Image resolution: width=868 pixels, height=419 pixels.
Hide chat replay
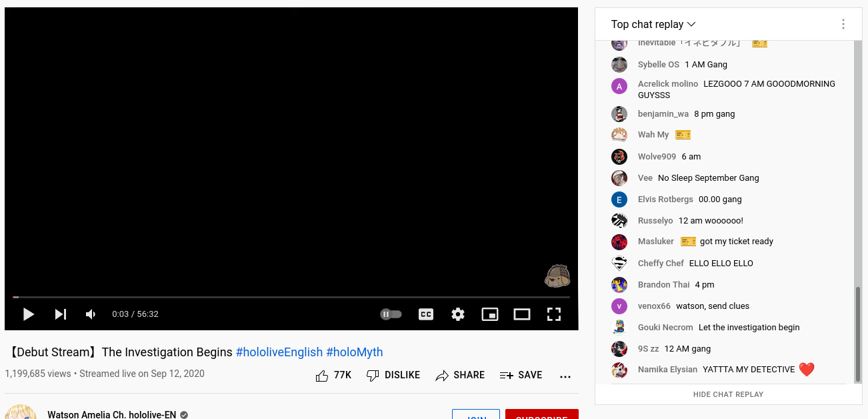pos(729,394)
